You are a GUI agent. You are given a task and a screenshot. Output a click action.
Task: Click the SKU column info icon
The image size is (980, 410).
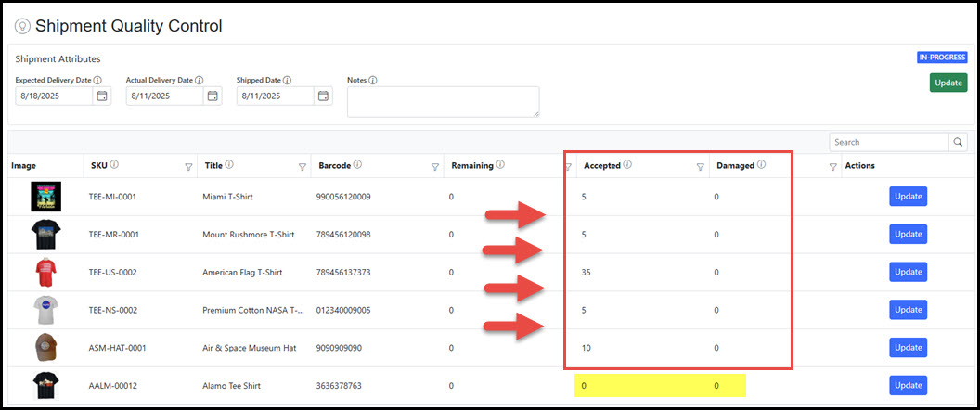(115, 165)
